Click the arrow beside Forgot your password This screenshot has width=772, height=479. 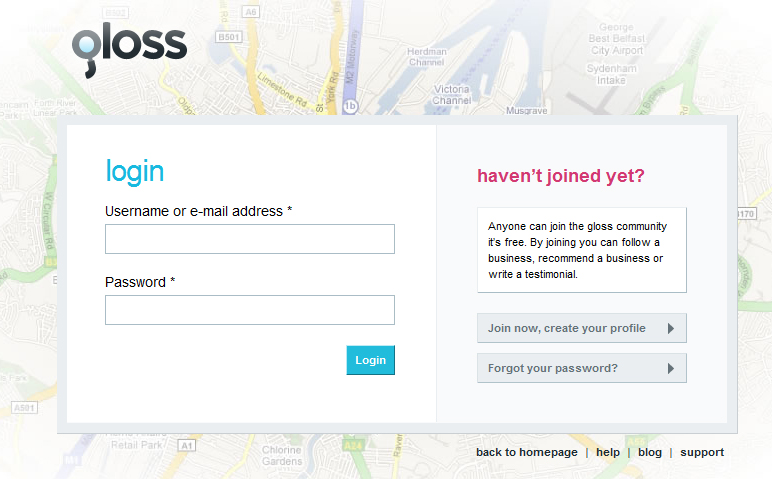(671, 368)
